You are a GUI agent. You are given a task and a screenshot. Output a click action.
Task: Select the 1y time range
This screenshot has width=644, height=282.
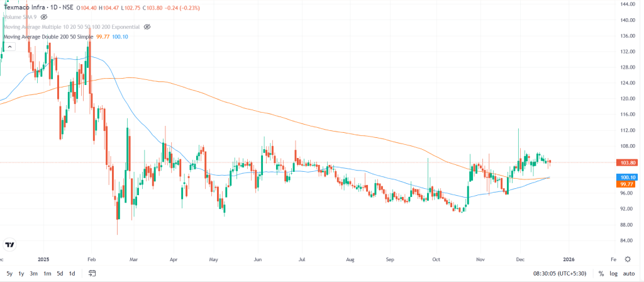[21, 273]
